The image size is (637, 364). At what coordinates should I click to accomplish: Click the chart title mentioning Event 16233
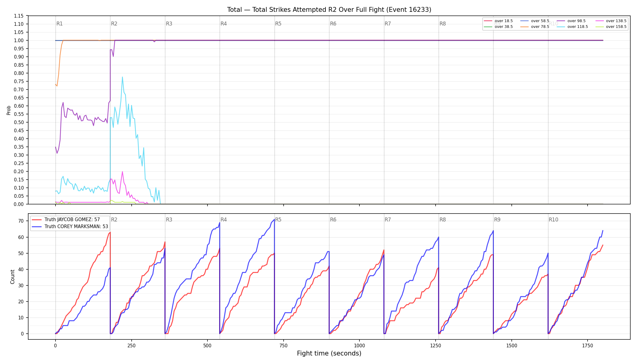329,10
